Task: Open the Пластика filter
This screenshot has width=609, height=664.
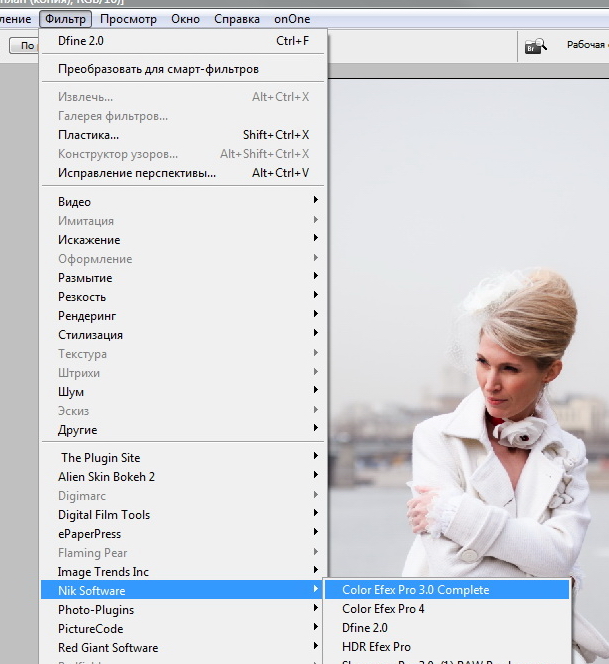Action: pyautogui.click(x=88, y=135)
